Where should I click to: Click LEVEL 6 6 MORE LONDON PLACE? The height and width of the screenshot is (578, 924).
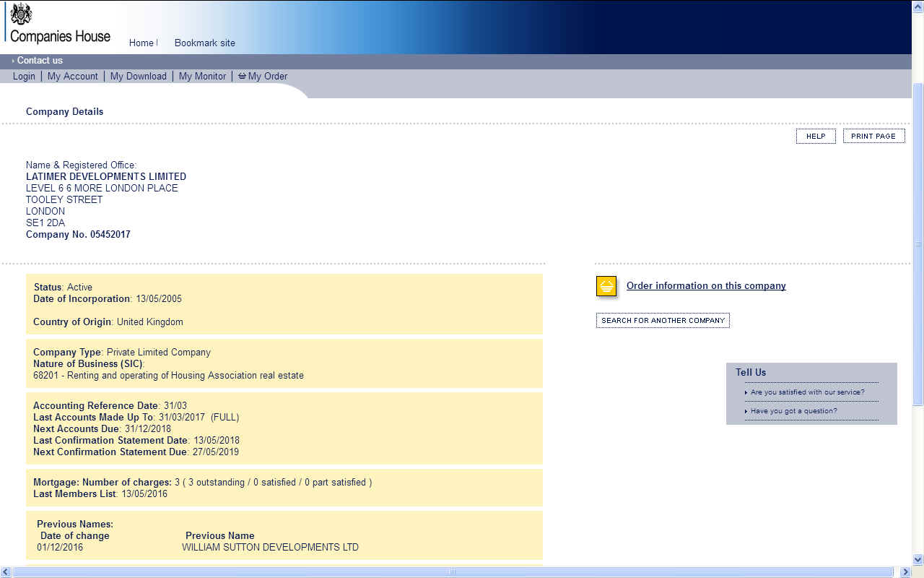(102, 189)
